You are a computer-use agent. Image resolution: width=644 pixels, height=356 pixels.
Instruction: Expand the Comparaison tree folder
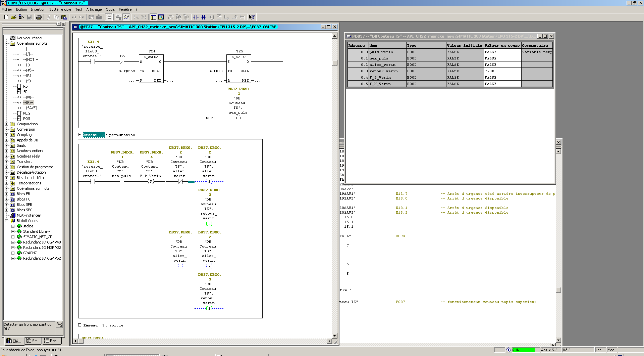[6, 124]
